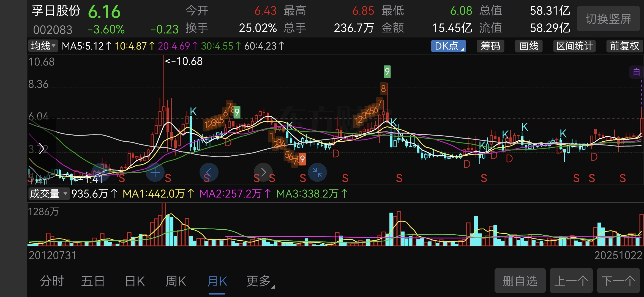Tap the purple 自 marker on the right edge
This screenshot has height=297, width=644.
click(636, 72)
